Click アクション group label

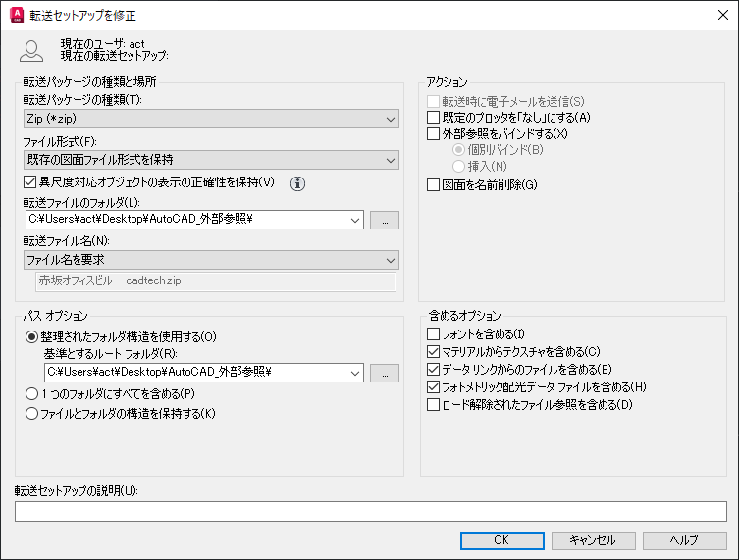coord(447,82)
